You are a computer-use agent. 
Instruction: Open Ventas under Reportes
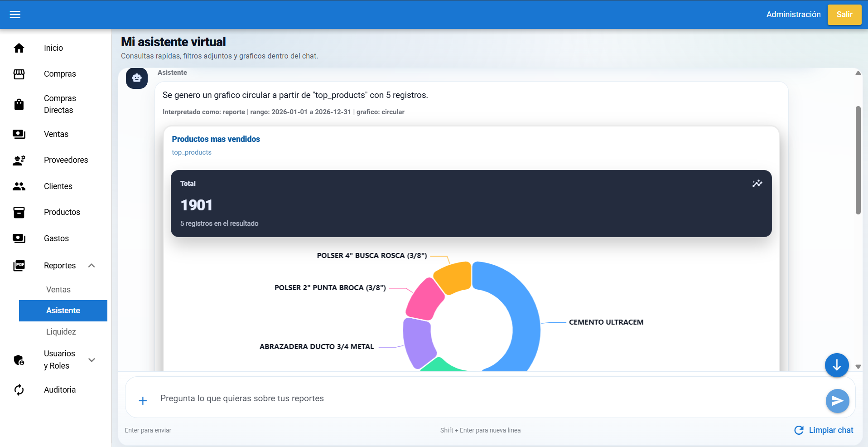click(x=58, y=290)
